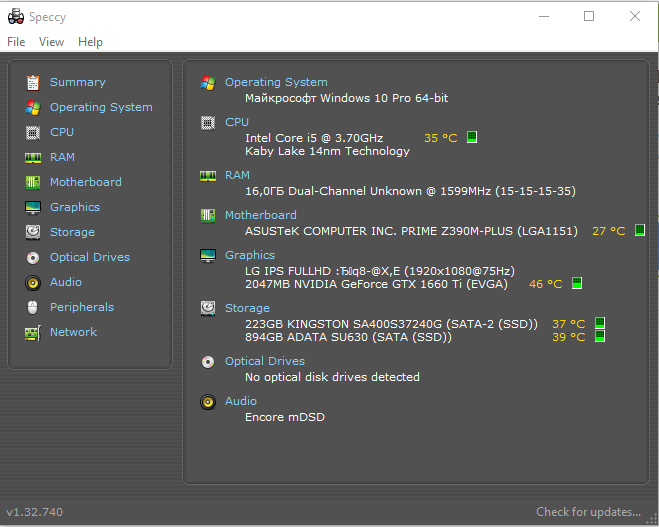Click the Storage heading link in summary
The image size is (659, 527).
click(247, 308)
